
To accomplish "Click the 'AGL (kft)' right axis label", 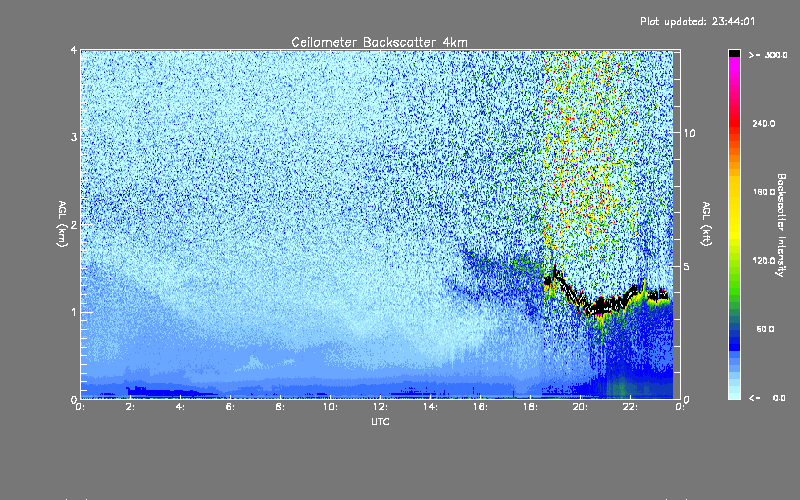I will pos(706,224).
